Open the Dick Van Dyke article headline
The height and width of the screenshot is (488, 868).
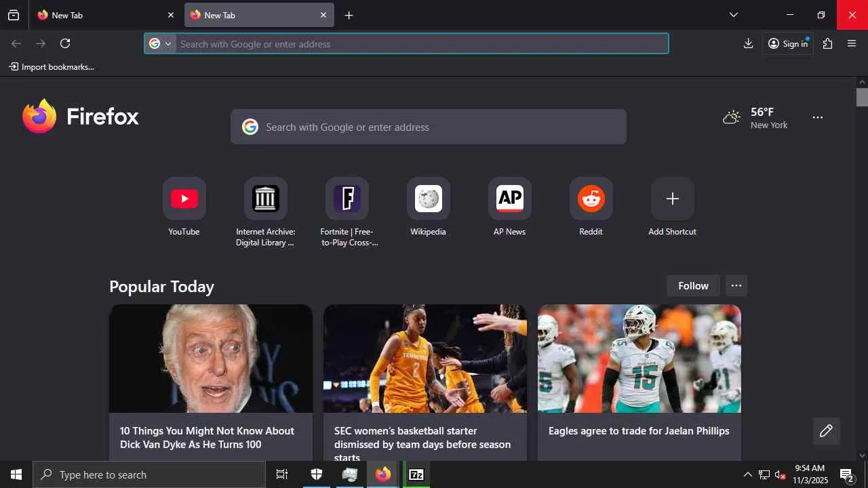point(207,438)
